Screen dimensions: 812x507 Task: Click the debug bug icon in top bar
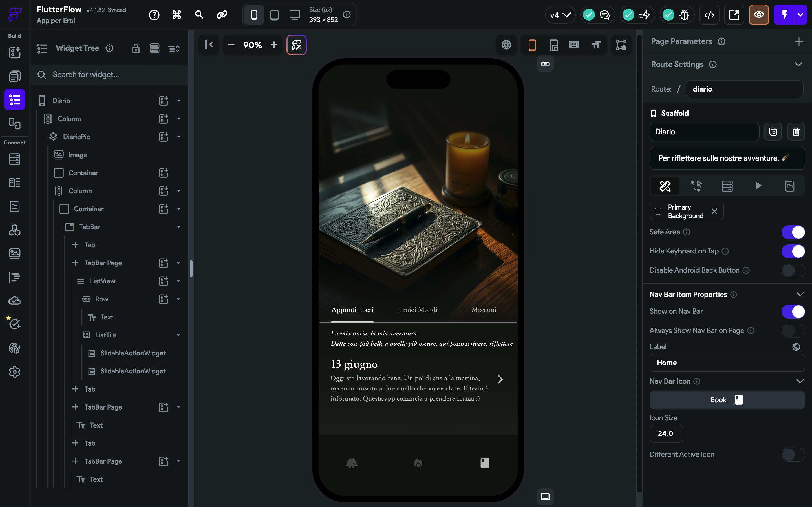click(x=684, y=15)
